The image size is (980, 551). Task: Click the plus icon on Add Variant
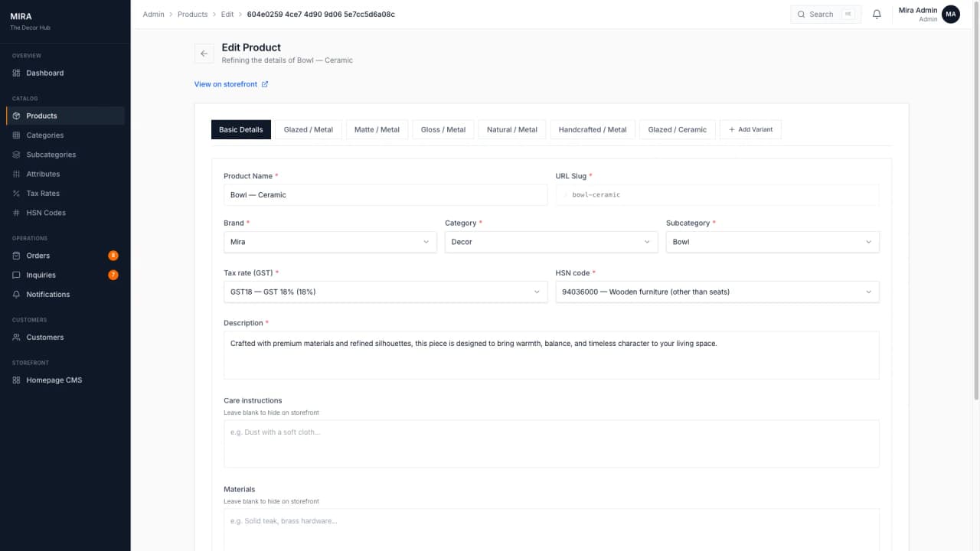click(x=731, y=129)
